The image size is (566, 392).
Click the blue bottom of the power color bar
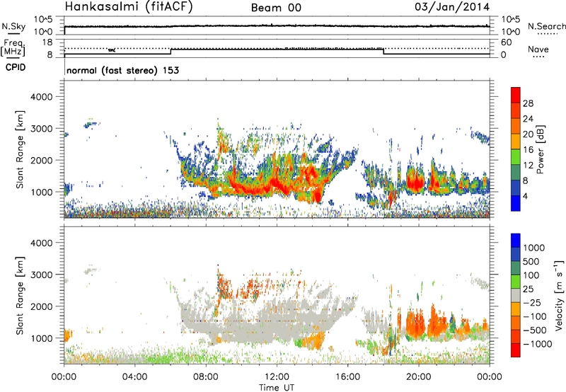point(516,204)
